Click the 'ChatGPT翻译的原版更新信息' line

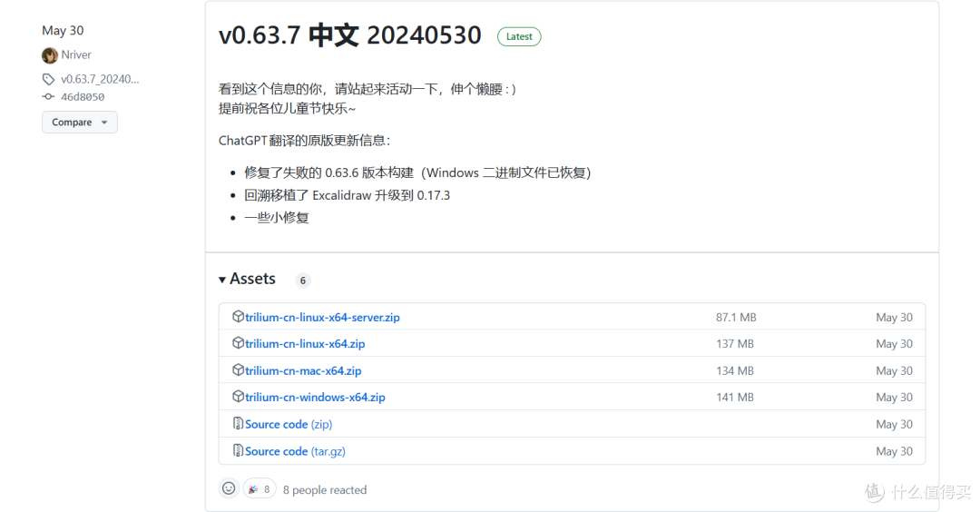click(304, 140)
